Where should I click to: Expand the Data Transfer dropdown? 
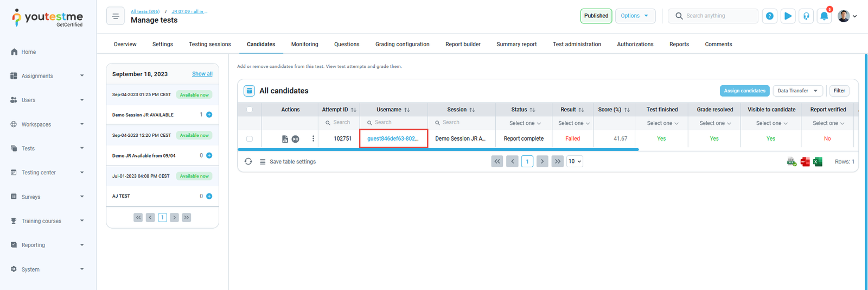pos(797,91)
